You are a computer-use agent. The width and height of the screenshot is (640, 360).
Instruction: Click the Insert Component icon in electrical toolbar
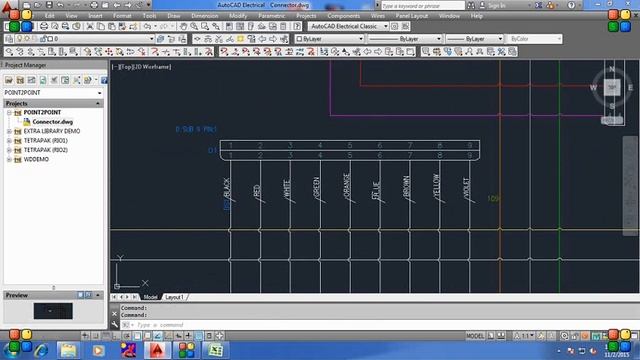click(x=9, y=52)
